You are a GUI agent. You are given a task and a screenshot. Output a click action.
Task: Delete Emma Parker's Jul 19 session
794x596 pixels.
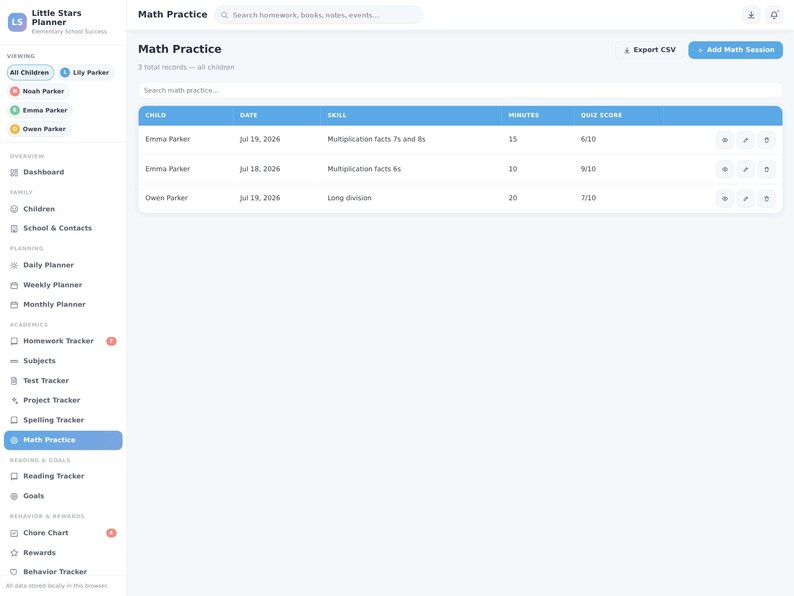tap(766, 140)
